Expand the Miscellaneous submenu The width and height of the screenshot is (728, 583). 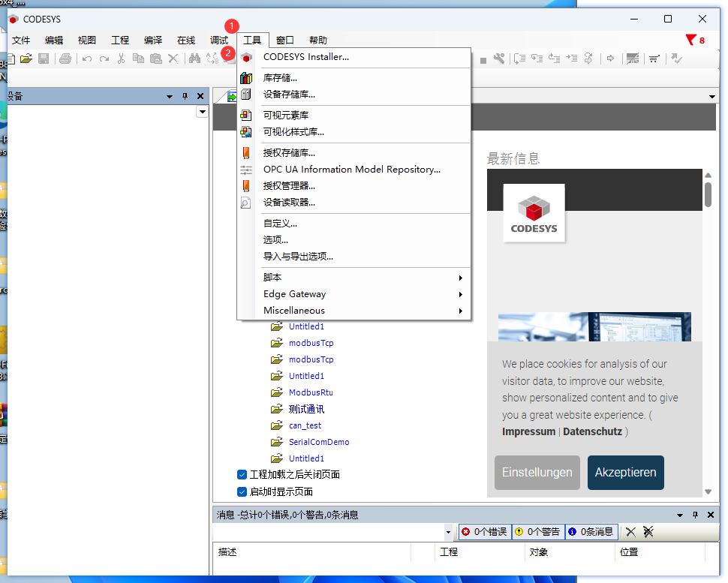click(363, 311)
